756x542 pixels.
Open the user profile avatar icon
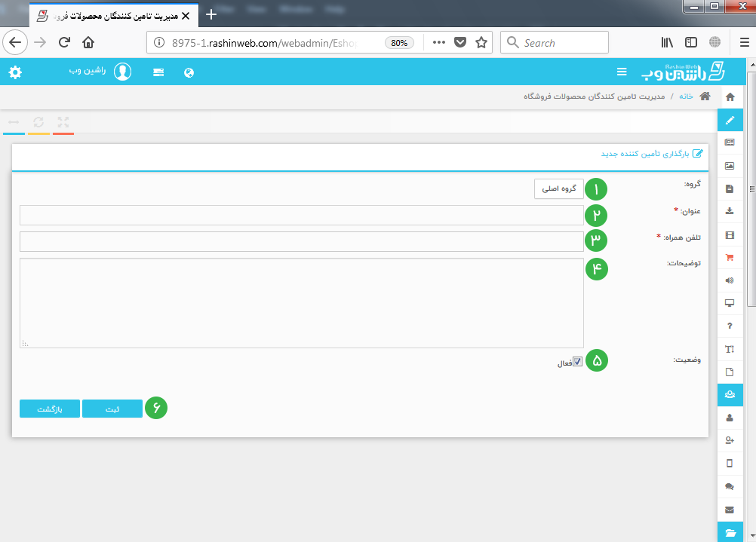122,72
